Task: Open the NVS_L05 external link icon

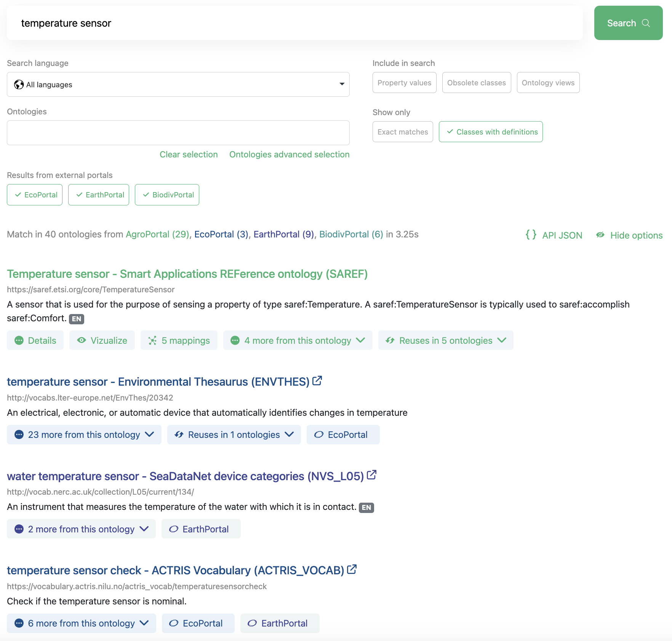Action: point(372,475)
